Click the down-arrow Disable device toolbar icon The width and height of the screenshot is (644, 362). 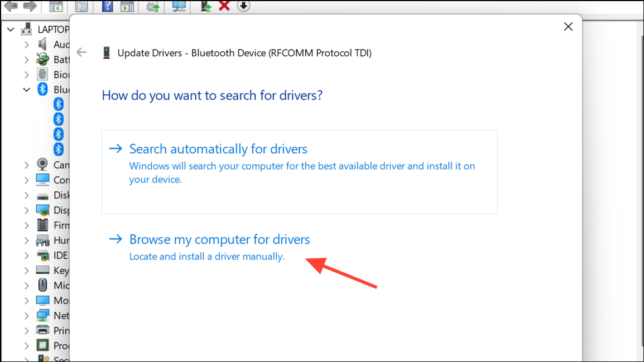click(x=243, y=6)
